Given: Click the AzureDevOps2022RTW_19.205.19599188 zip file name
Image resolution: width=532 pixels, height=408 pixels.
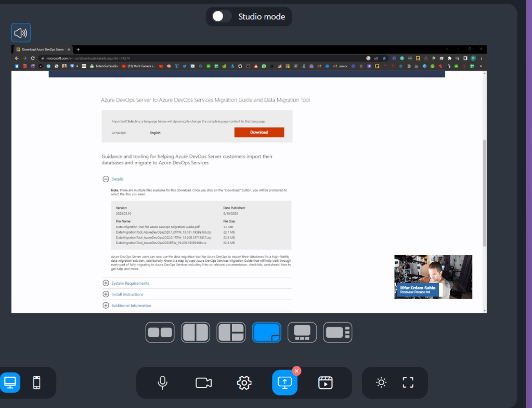Looking at the screenshot, I should [x=161, y=243].
